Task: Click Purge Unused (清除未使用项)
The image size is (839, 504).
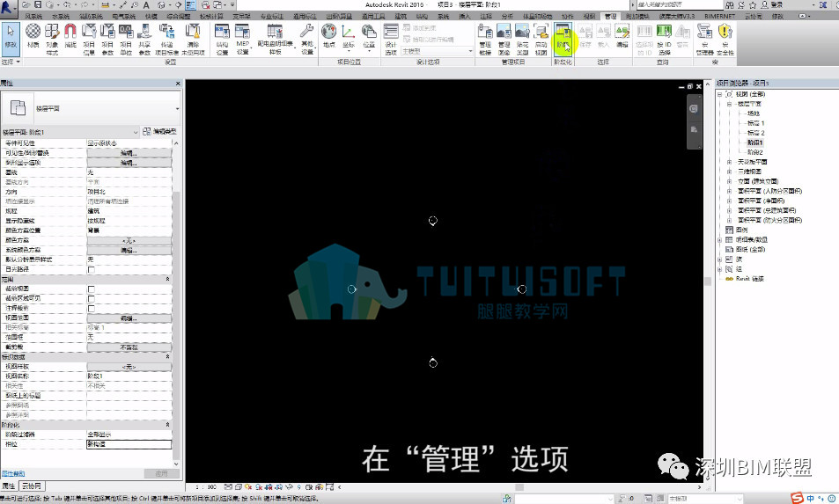Action: [193, 39]
